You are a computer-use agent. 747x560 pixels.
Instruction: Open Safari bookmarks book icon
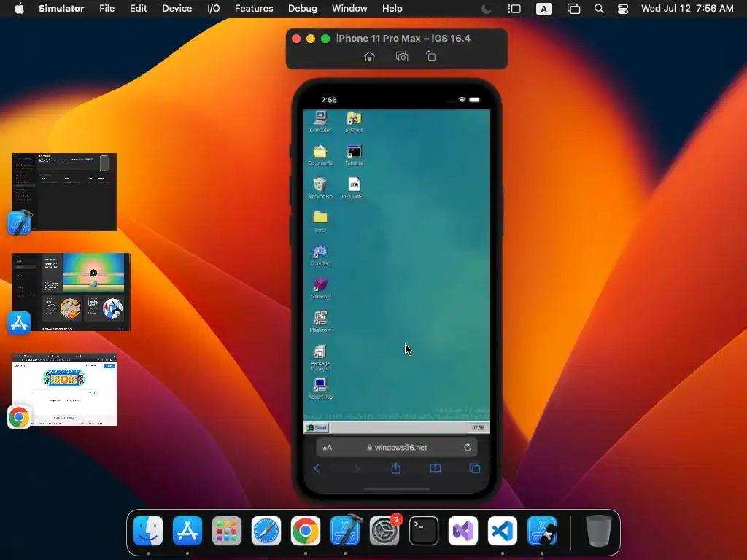click(436, 469)
